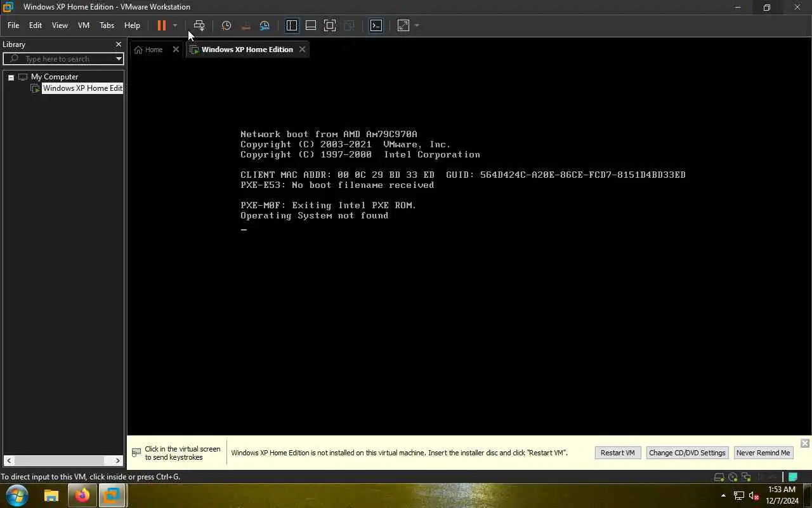Close the Library panel

click(x=118, y=44)
